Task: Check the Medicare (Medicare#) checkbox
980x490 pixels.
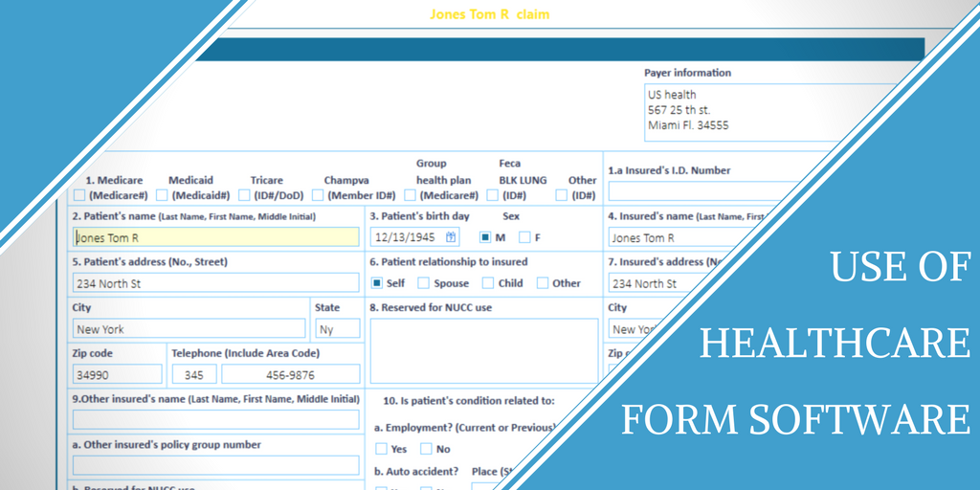Action: (x=79, y=195)
